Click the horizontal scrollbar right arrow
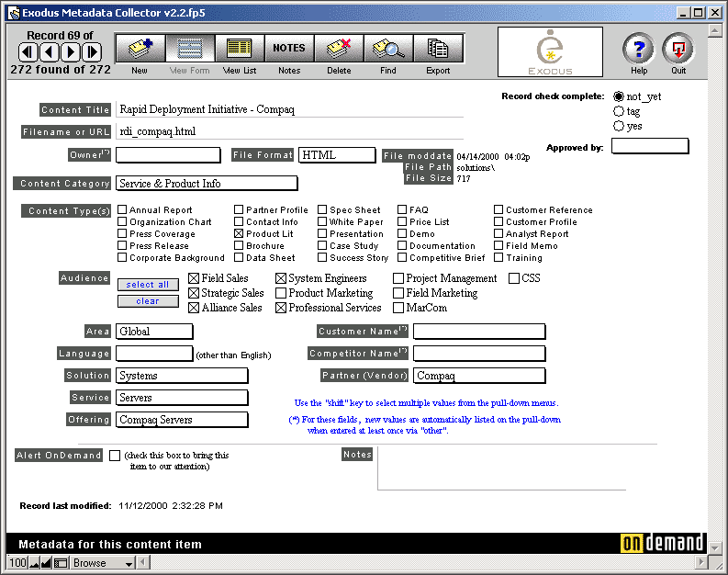The width and height of the screenshot is (728, 575). (701, 563)
